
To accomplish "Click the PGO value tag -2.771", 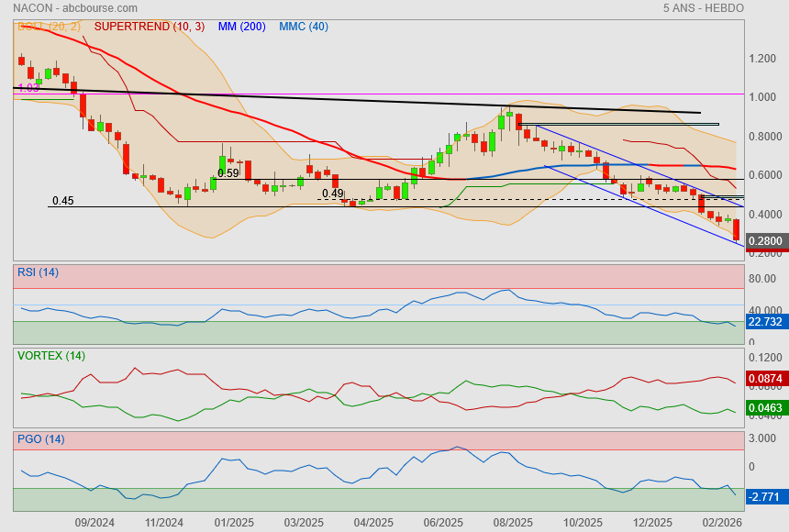I will point(763,496).
